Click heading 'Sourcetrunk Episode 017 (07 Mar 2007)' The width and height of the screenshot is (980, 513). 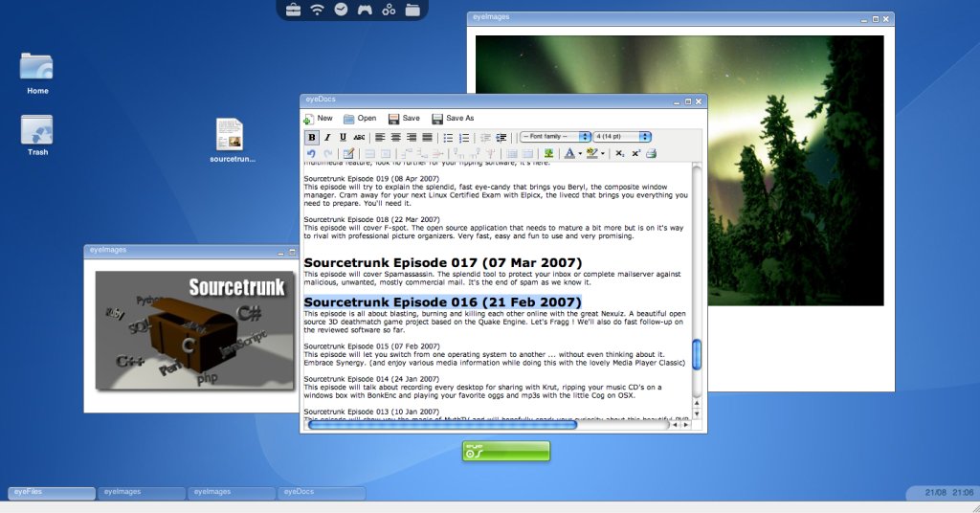tap(442, 262)
